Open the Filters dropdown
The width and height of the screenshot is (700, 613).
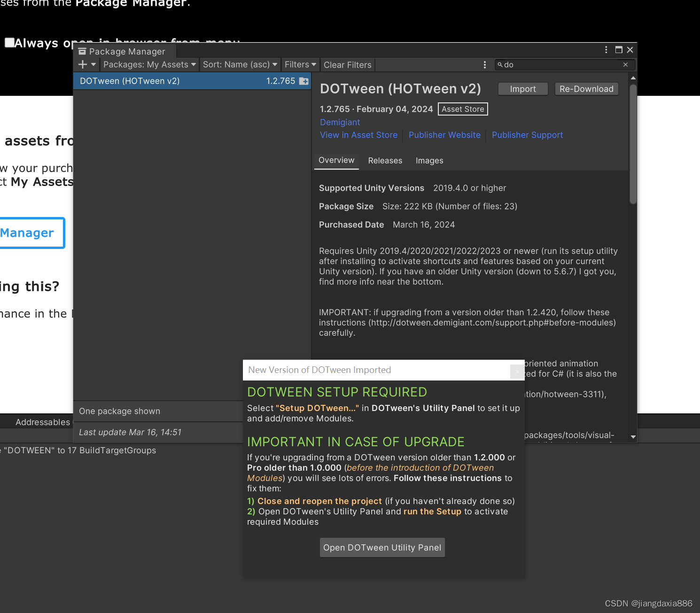click(x=300, y=64)
